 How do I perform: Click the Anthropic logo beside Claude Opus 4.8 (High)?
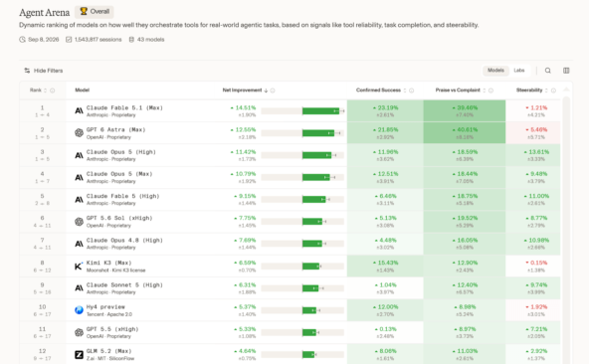click(x=79, y=244)
